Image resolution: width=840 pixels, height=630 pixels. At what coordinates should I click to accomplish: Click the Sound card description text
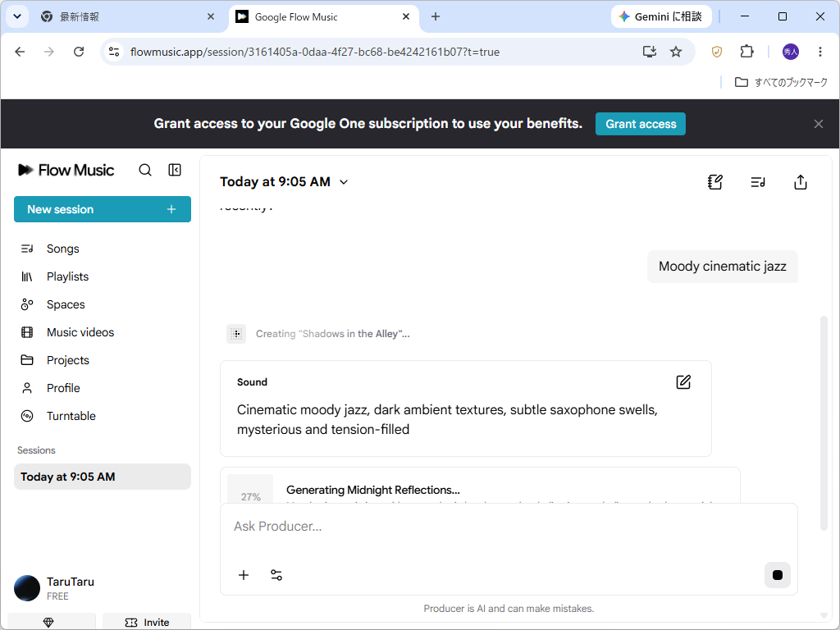(447, 419)
